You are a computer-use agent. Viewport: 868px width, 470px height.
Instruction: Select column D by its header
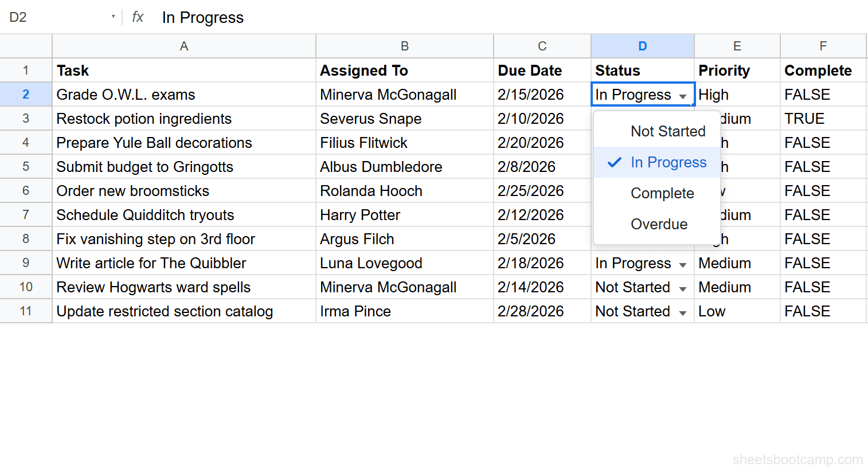[642, 46]
